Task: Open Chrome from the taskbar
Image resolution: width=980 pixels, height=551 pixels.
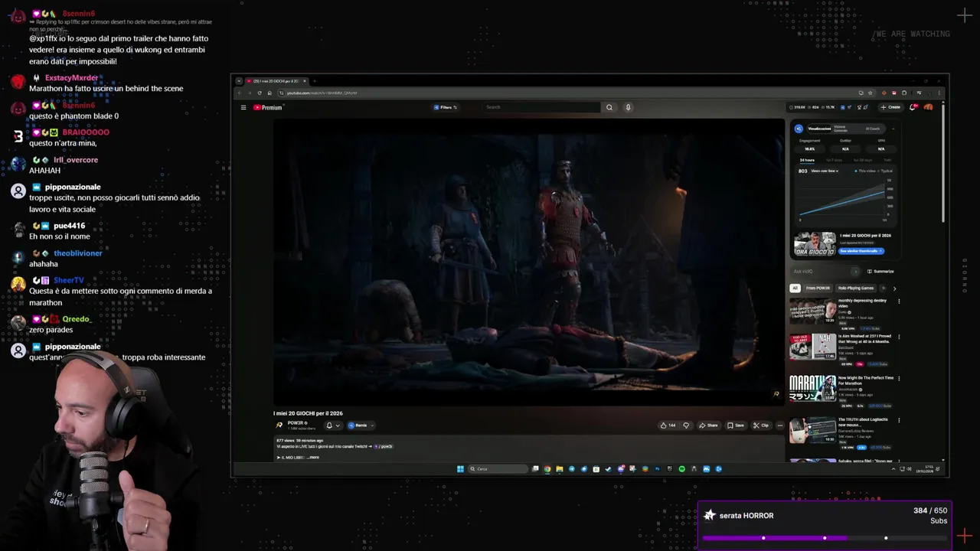Action: pyautogui.click(x=547, y=469)
